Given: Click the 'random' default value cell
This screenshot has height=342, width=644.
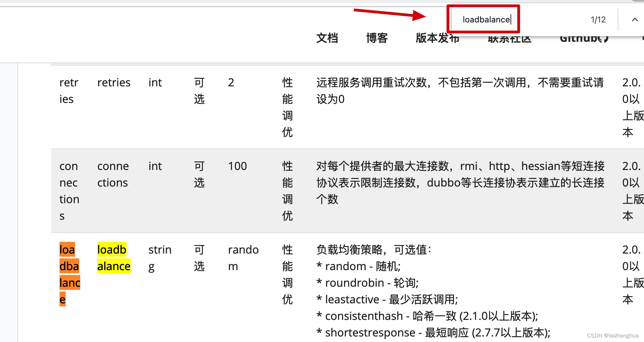Looking at the screenshot, I should pos(243,258).
